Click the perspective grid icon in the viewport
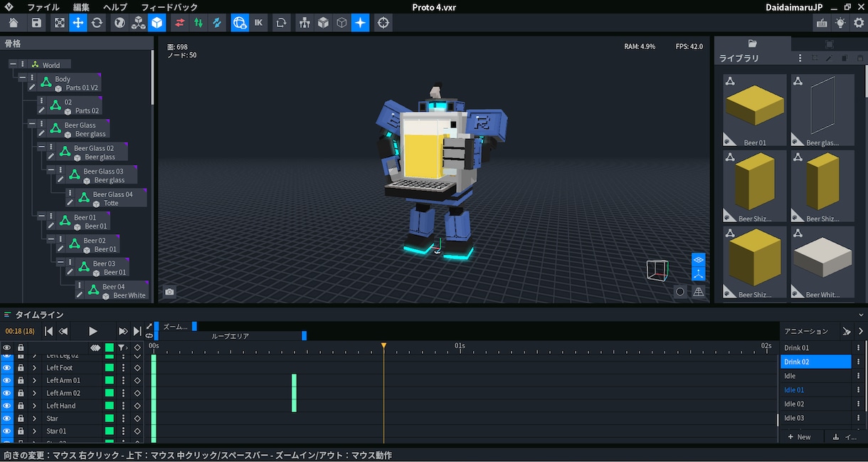The width and height of the screenshot is (868, 462). click(699, 292)
